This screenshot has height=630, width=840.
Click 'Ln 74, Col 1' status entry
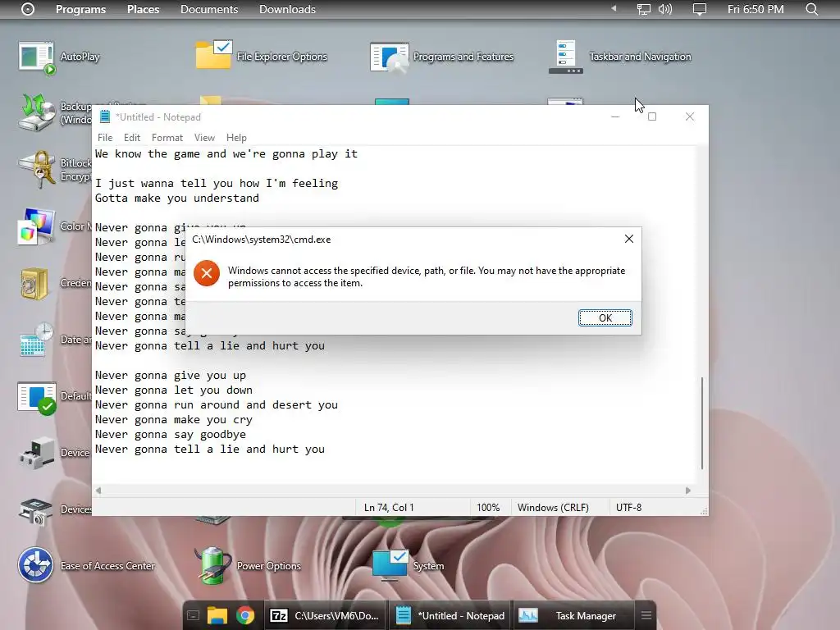click(389, 507)
